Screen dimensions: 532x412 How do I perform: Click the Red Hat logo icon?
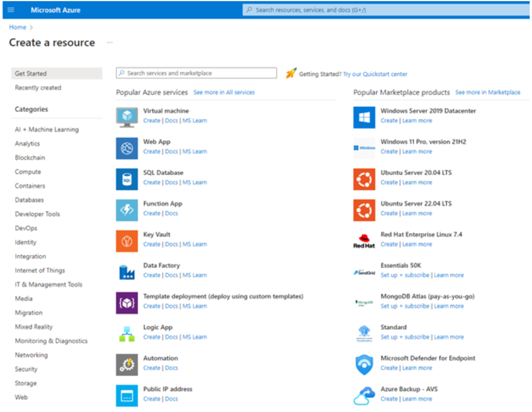click(364, 241)
